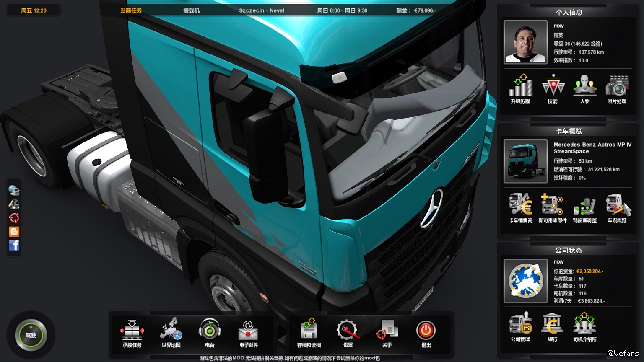Click 装载机 cargo label in top bar
This screenshot has height=362, width=644.
191,10
